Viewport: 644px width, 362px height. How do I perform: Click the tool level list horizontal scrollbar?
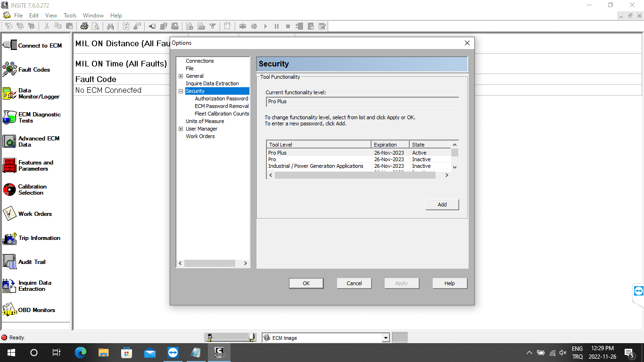tap(358, 175)
